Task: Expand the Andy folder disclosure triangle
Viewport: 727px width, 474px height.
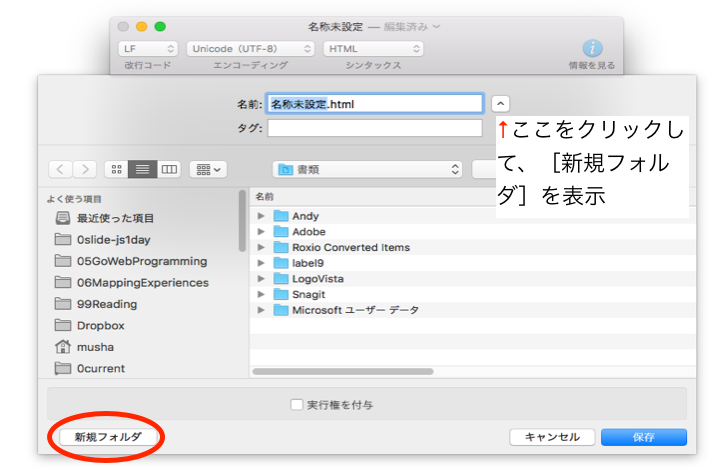Action: point(261,216)
